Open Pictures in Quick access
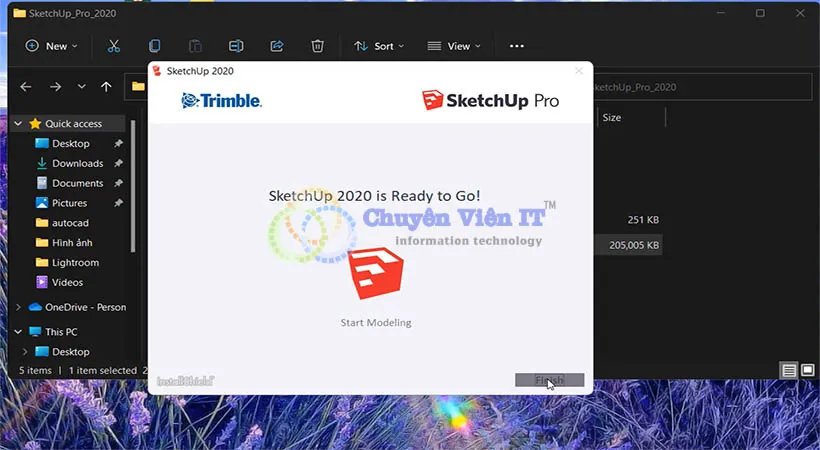Screen dimensions: 820x450 pyautogui.click(x=69, y=203)
